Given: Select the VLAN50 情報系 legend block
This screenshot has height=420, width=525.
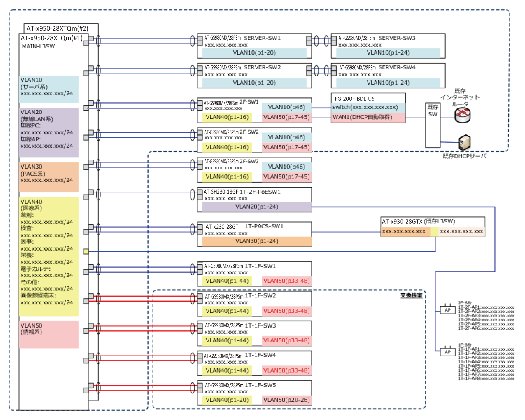Looking at the screenshot, I should pyautogui.click(x=49, y=334).
